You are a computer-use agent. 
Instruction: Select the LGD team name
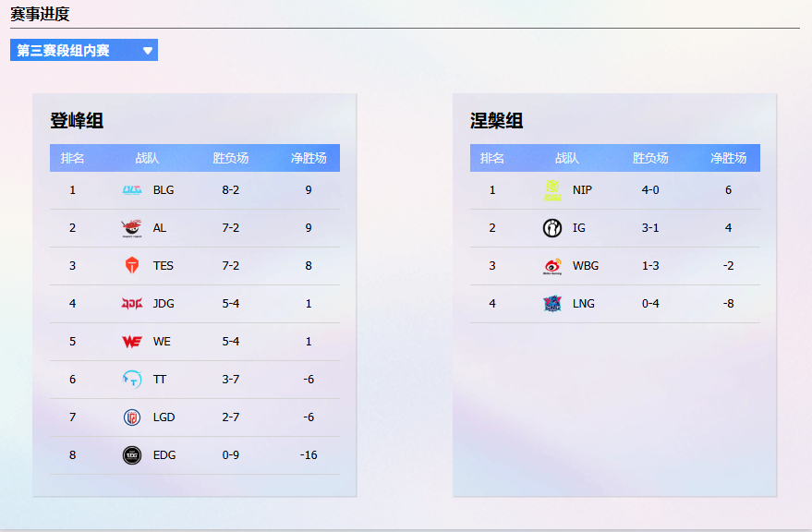click(164, 417)
